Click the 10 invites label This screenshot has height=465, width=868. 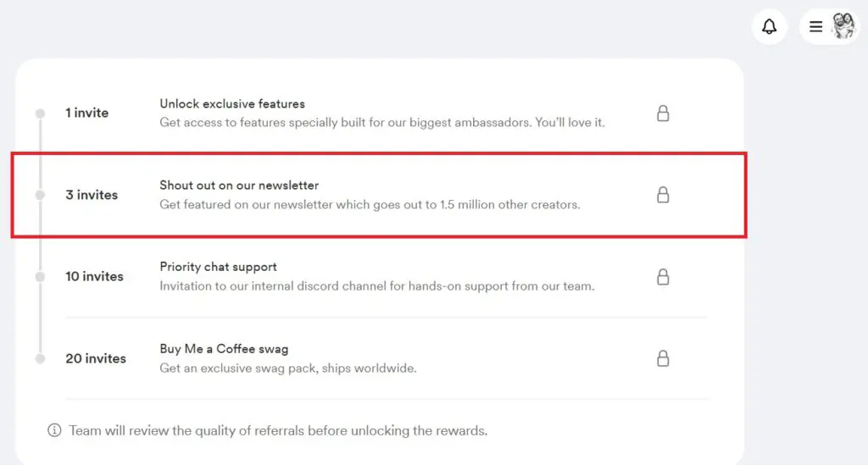(x=94, y=276)
